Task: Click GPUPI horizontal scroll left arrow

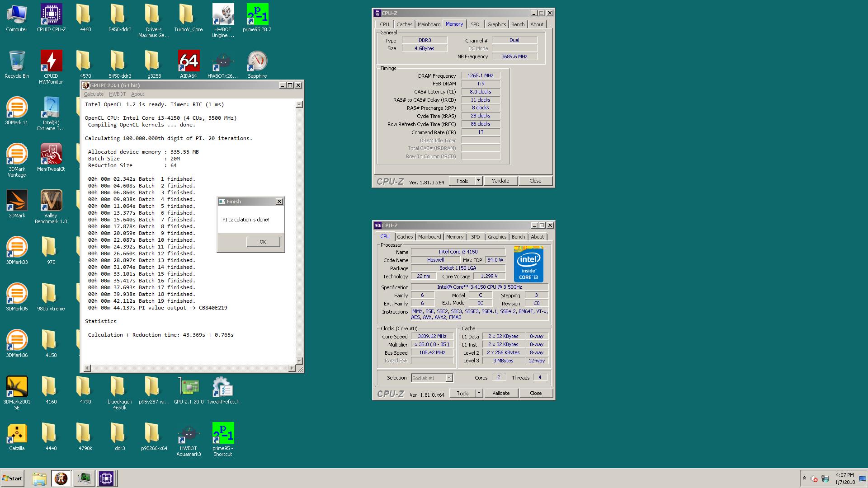Action: [x=87, y=368]
